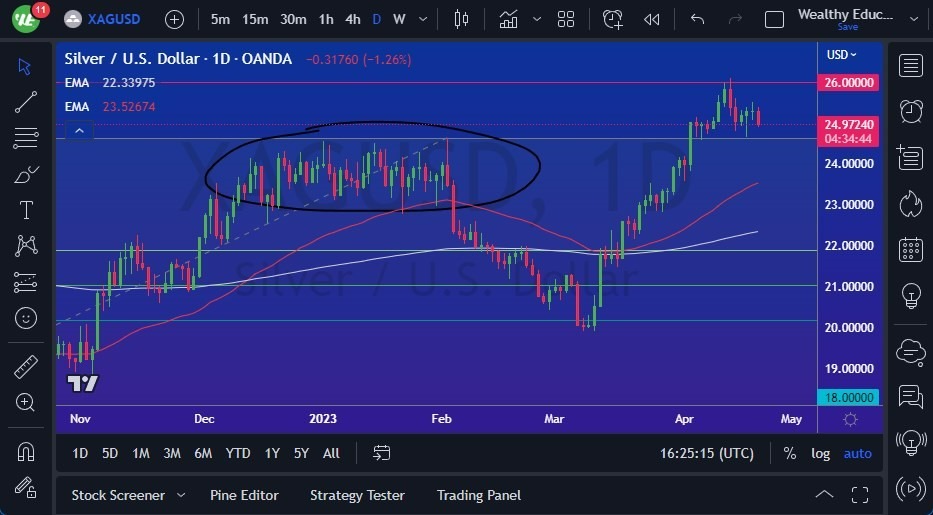Image resolution: width=933 pixels, height=515 pixels.
Task: Open the indicators menu
Action: click(x=508, y=20)
